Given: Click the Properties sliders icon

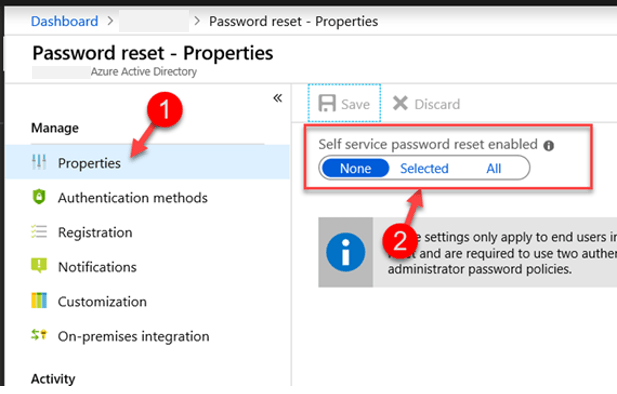Looking at the screenshot, I should click(39, 162).
